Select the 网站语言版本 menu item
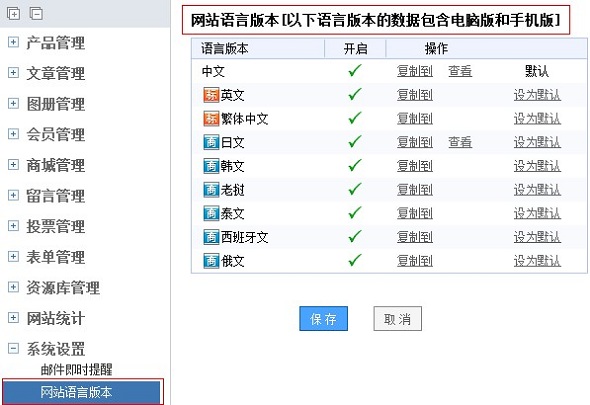 click(x=83, y=392)
